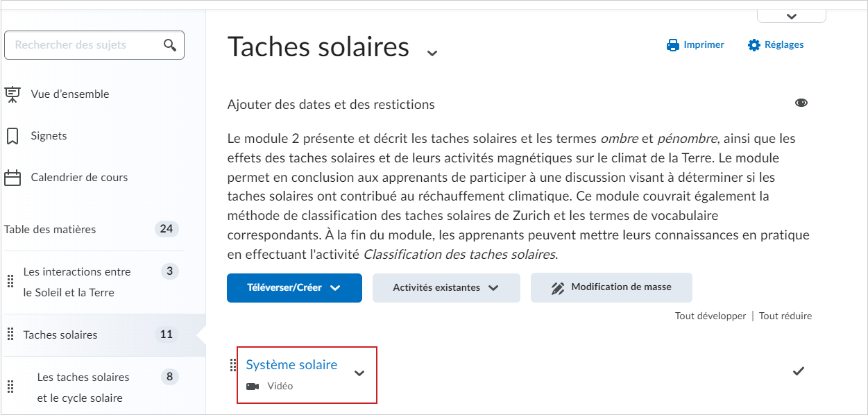Open Activités existantes dropdown
The width and height of the screenshot is (868, 415).
point(446,288)
